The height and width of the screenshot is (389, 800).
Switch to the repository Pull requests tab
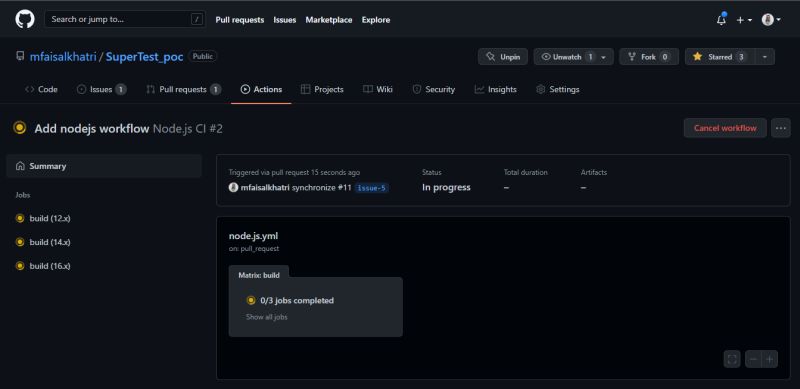pos(184,89)
